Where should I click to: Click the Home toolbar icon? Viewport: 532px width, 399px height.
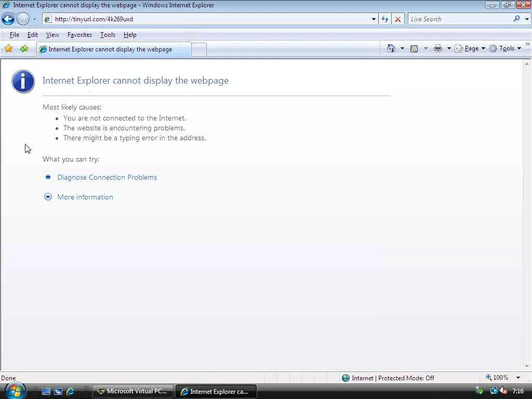pyautogui.click(x=391, y=48)
